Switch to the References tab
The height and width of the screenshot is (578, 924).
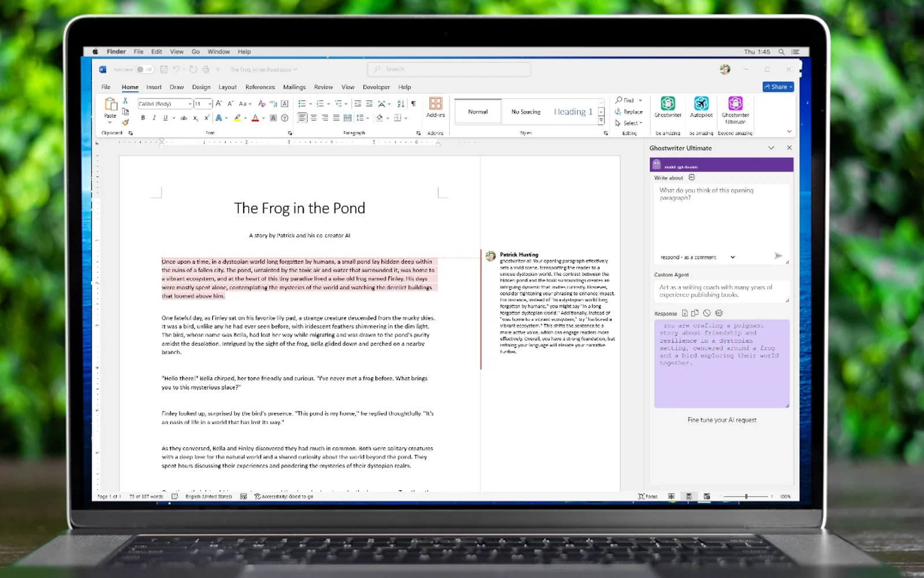click(x=260, y=87)
